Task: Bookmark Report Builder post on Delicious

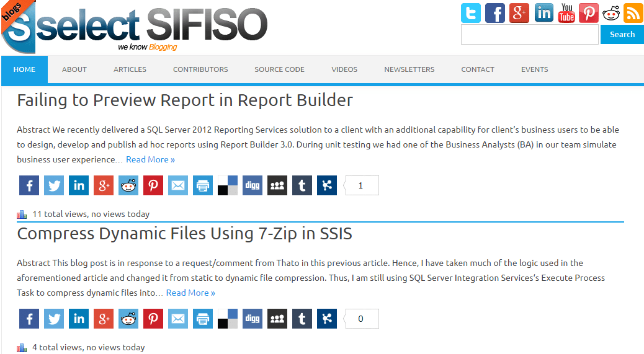Action: pos(228,185)
